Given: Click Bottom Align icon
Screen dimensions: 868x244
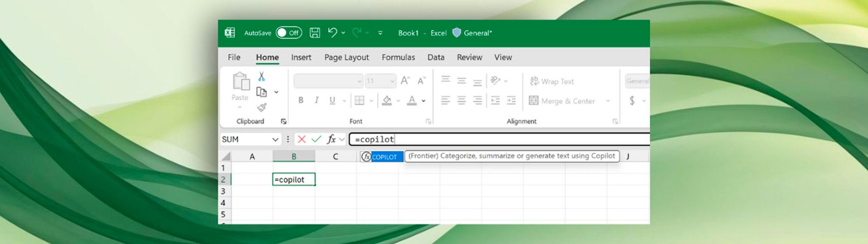Looking at the screenshot, I should pos(477,82).
